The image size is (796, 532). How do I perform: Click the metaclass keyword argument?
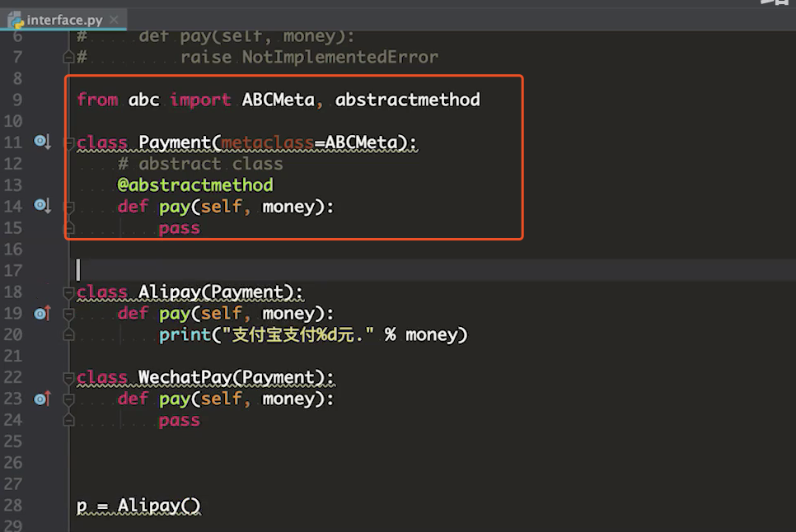[x=268, y=142]
